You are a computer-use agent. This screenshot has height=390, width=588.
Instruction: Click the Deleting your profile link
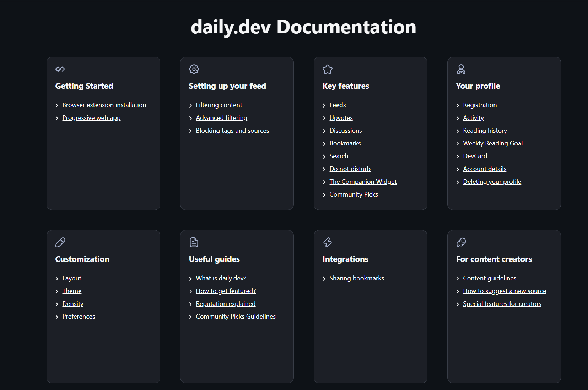point(492,181)
